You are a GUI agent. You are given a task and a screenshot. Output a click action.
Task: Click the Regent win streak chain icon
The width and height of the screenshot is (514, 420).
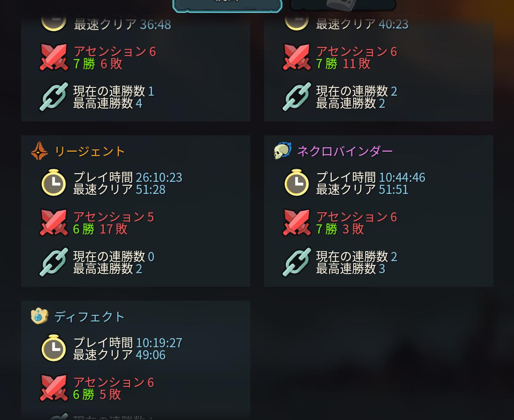(x=54, y=262)
